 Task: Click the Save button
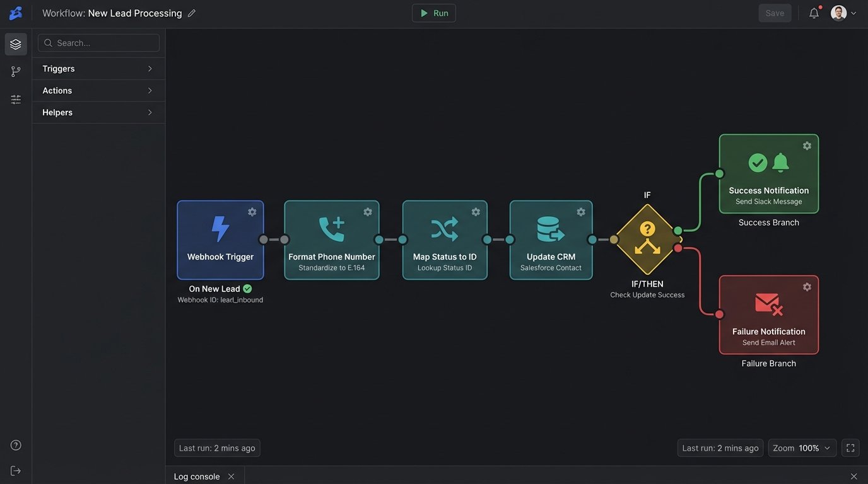[774, 12]
